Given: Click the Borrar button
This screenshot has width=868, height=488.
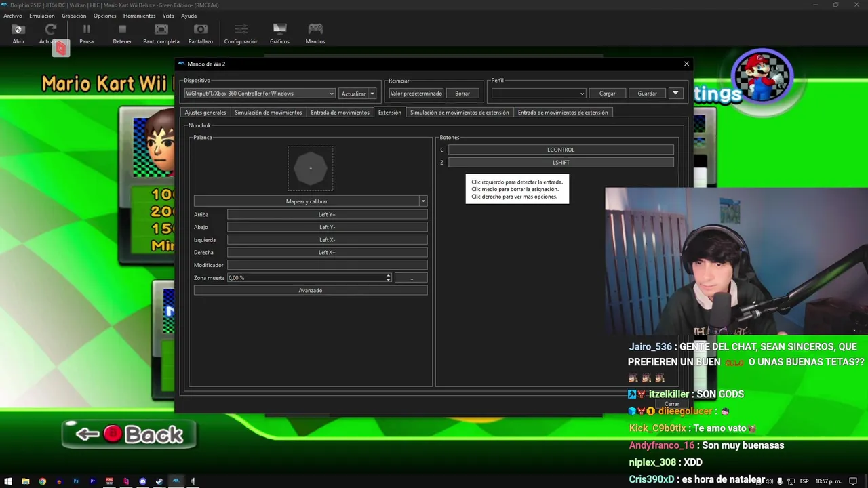Looking at the screenshot, I should coord(462,94).
